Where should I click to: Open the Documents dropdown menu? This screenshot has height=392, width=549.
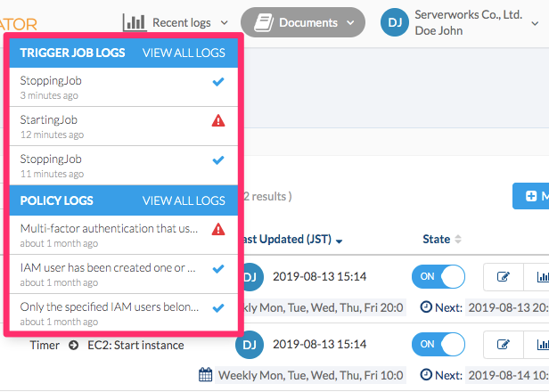tap(303, 23)
